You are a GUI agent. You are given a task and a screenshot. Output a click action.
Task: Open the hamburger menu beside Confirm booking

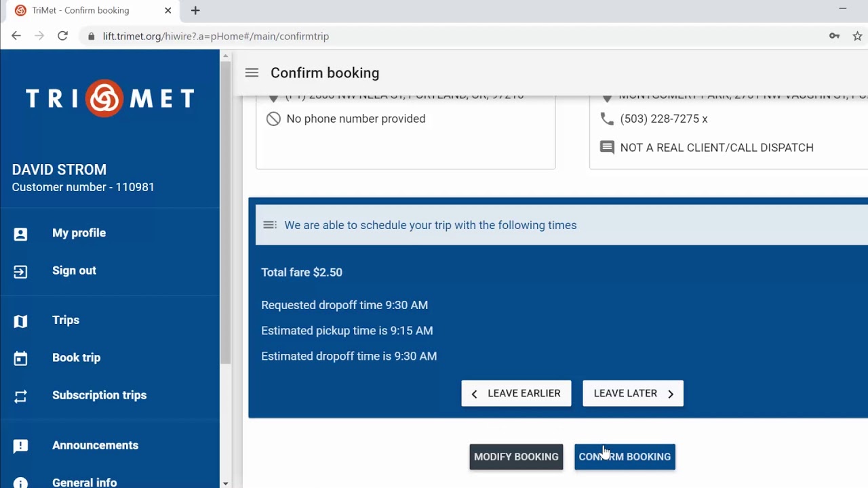pyautogui.click(x=252, y=73)
